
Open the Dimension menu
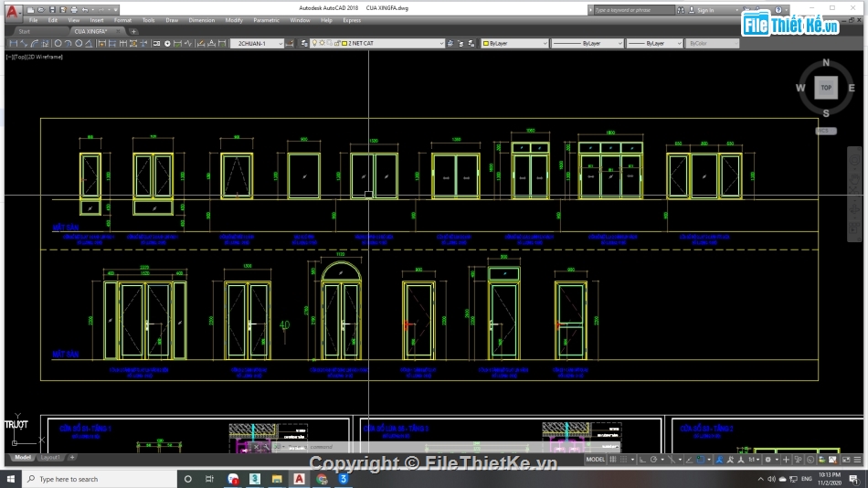[202, 20]
